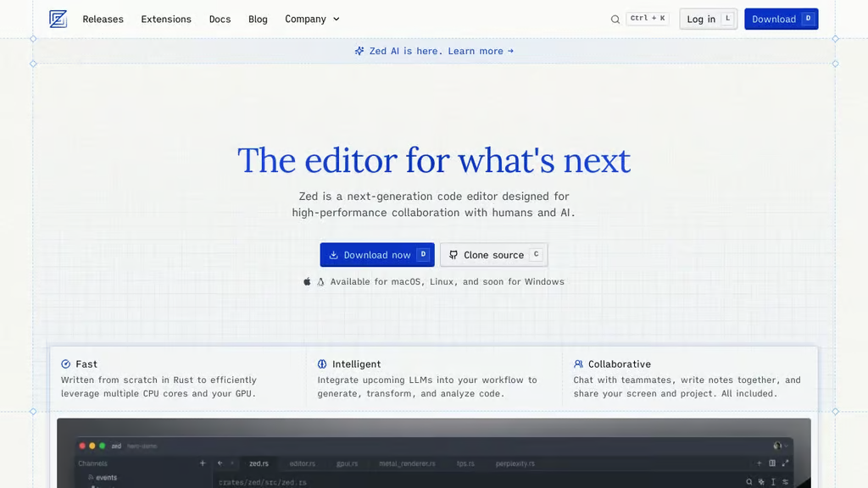This screenshot has width=868, height=488.
Task: Click the Ctrl + K search shortcut
Action: (647, 19)
